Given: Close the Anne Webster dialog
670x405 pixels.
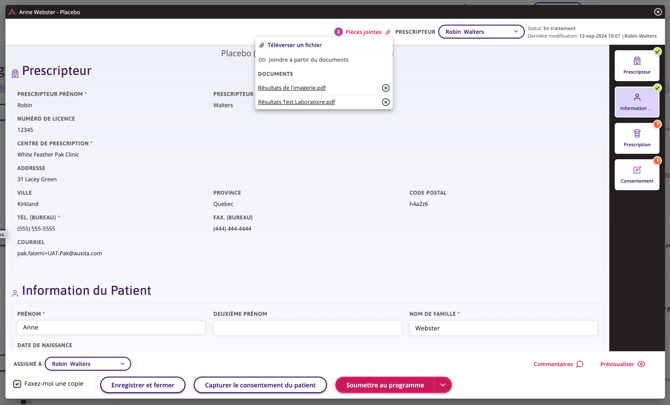Looking at the screenshot, I should pos(658,12).
